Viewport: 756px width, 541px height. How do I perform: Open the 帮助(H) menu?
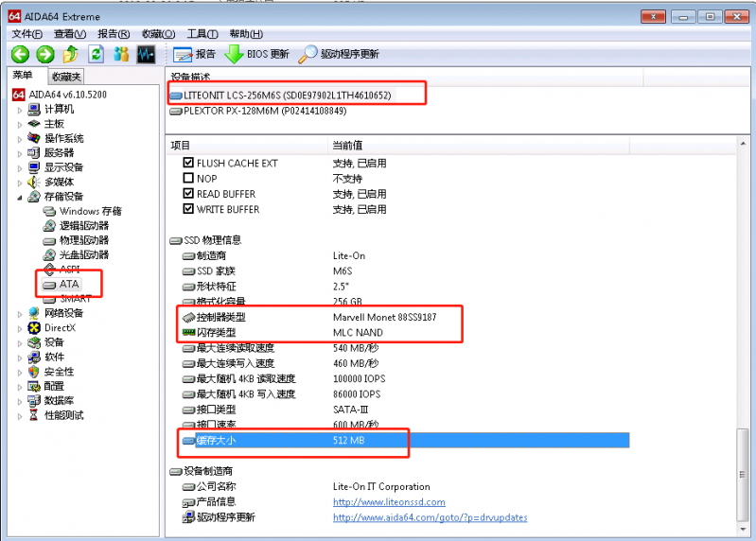click(x=246, y=34)
